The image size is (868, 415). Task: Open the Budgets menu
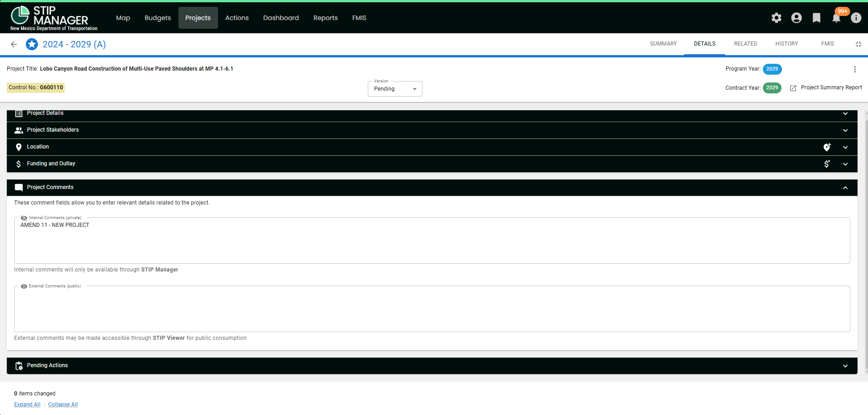(157, 18)
